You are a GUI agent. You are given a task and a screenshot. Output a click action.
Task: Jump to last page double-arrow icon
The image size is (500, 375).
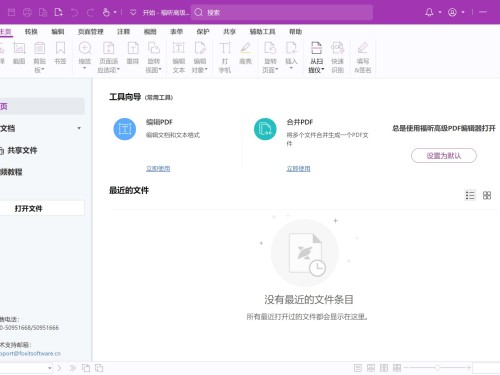(x=72, y=368)
